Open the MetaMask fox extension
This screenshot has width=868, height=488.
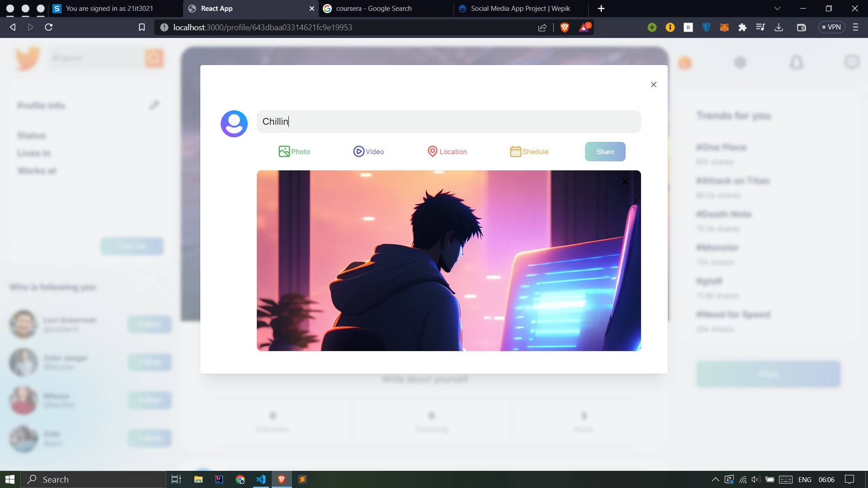pyautogui.click(x=724, y=27)
